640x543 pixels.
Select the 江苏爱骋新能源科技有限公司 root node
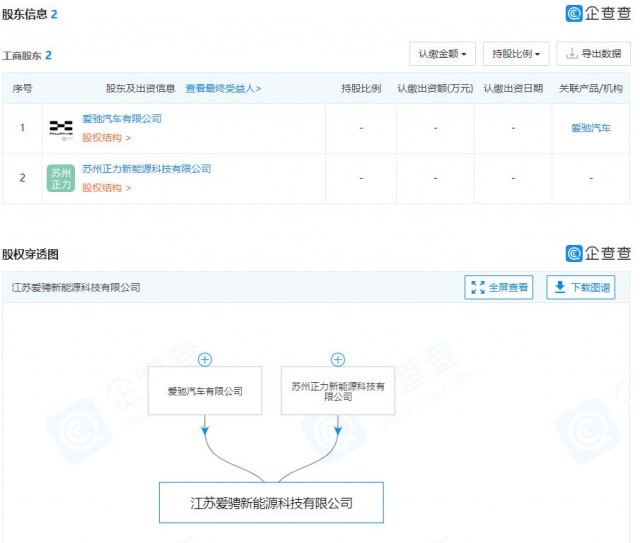(x=271, y=503)
